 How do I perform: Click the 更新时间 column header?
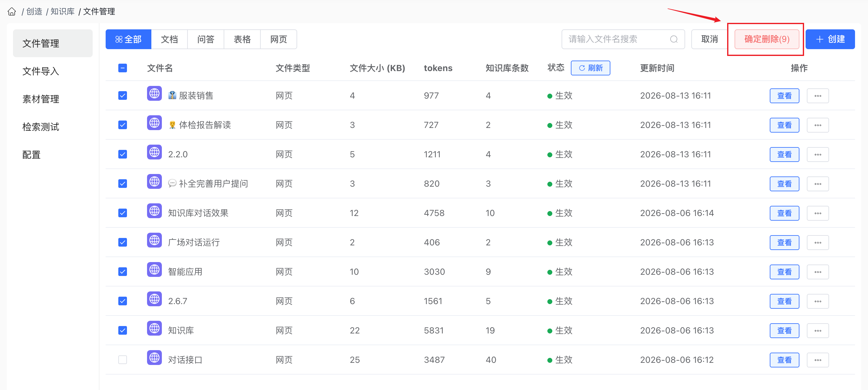[657, 68]
